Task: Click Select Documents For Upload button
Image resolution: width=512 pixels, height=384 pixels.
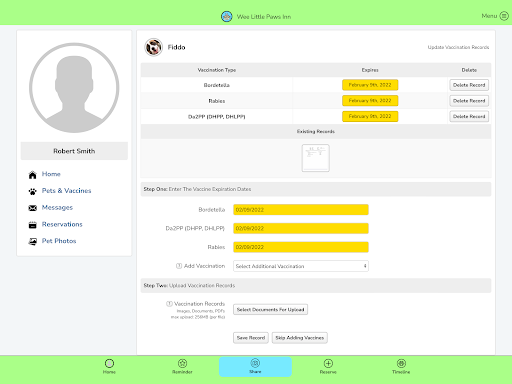Action: point(270,310)
